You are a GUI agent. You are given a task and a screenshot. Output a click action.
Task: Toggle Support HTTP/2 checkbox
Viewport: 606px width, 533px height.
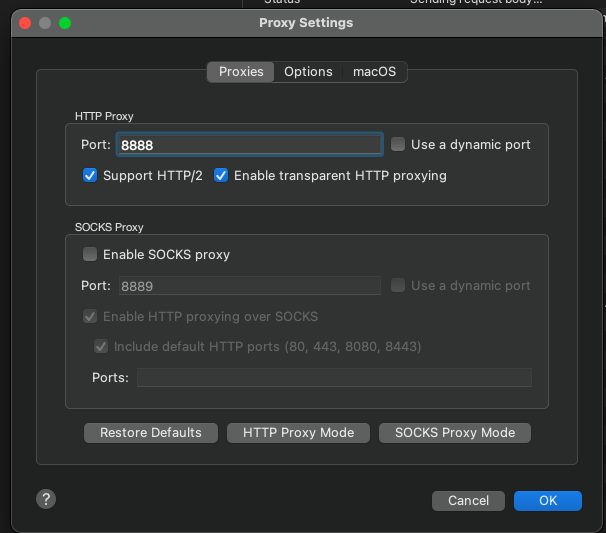coord(90,175)
